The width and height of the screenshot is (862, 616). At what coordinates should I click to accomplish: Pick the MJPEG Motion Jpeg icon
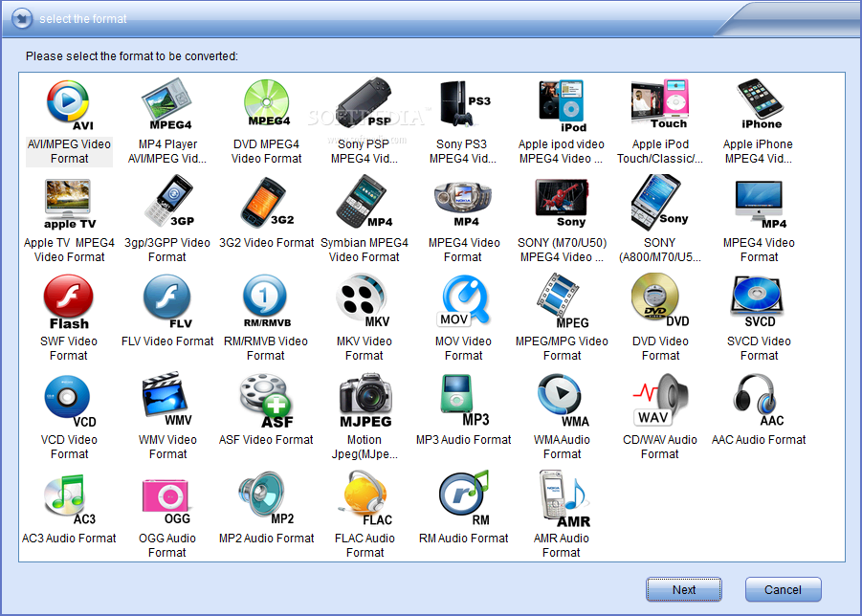(x=365, y=401)
